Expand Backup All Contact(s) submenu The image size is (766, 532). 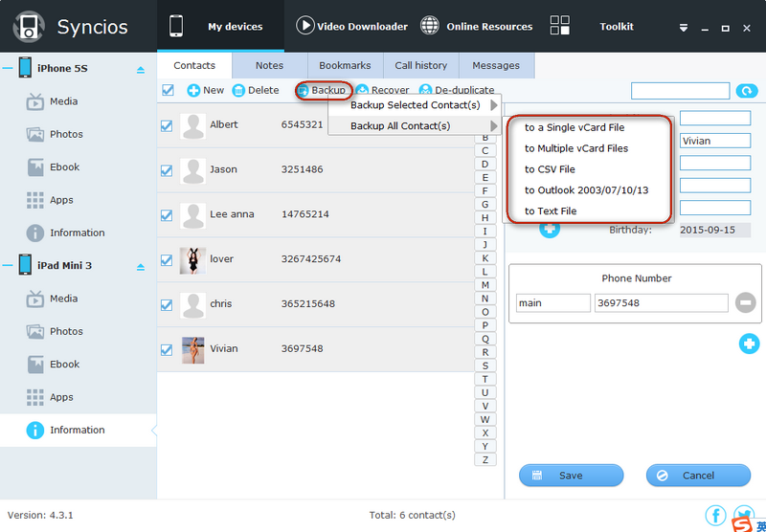415,126
